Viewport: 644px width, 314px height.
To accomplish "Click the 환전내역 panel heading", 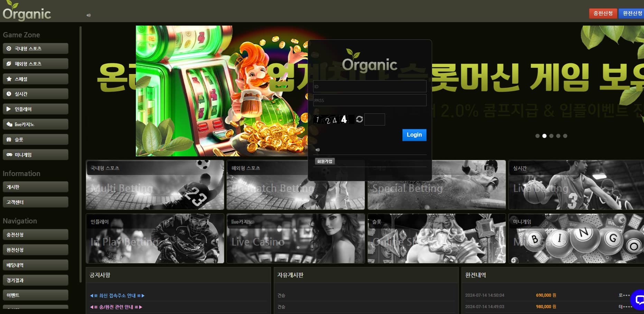I will (x=476, y=275).
